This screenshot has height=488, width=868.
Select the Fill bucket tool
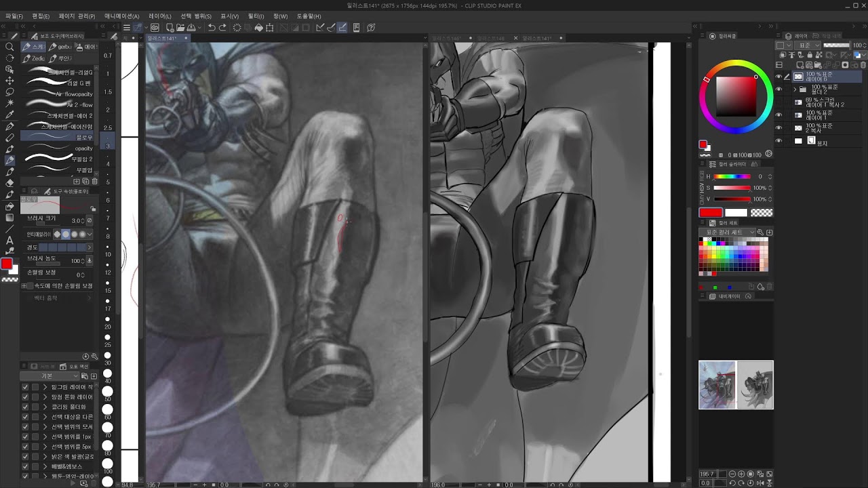[x=9, y=206]
